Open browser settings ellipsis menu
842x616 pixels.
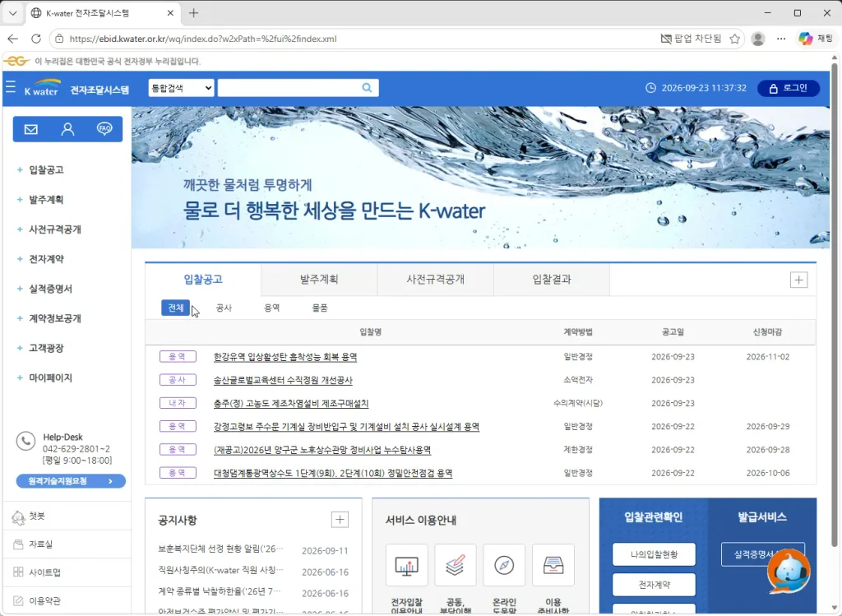point(781,39)
